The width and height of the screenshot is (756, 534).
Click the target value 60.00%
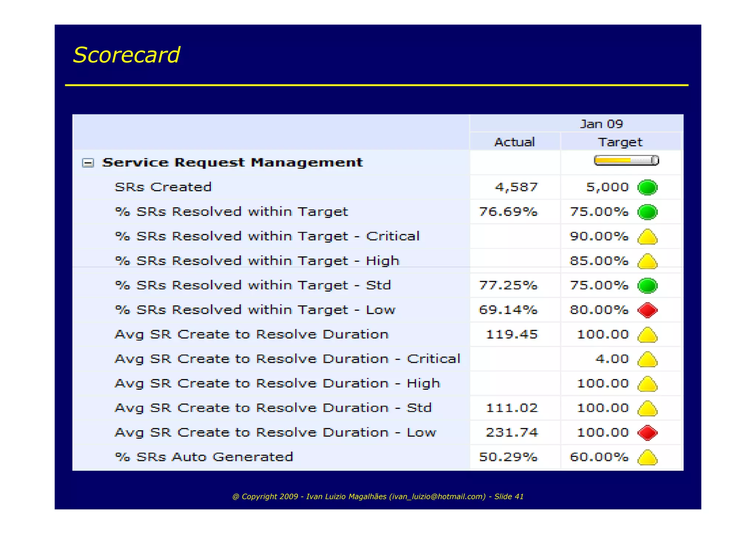pyautogui.click(x=599, y=457)
